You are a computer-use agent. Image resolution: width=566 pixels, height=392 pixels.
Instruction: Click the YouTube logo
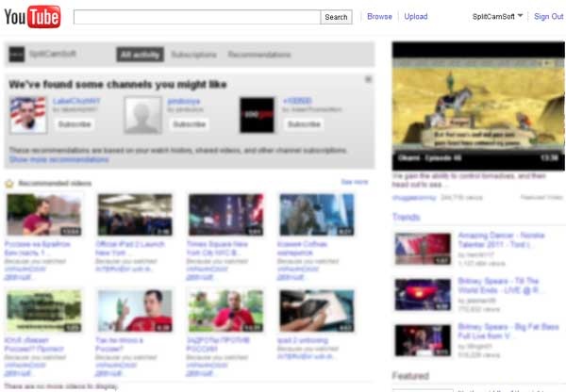(32, 17)
